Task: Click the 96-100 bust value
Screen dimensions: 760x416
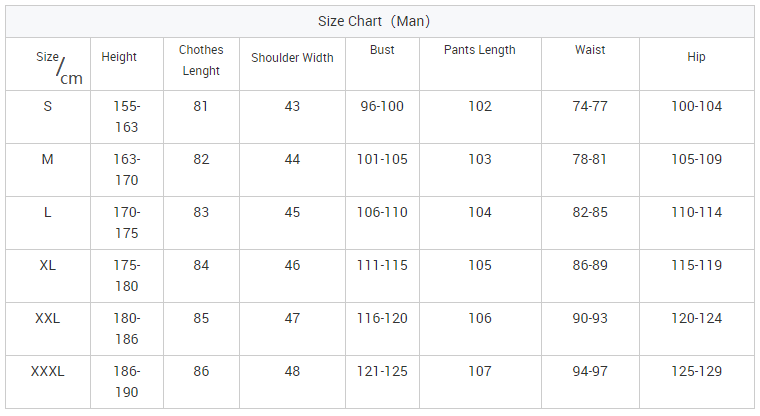Action: [x=382, y=106]
